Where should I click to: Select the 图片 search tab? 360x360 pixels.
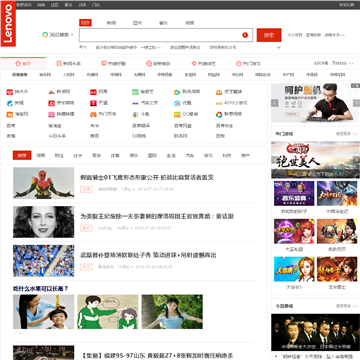pyautogui.click(x=137, y=23)
